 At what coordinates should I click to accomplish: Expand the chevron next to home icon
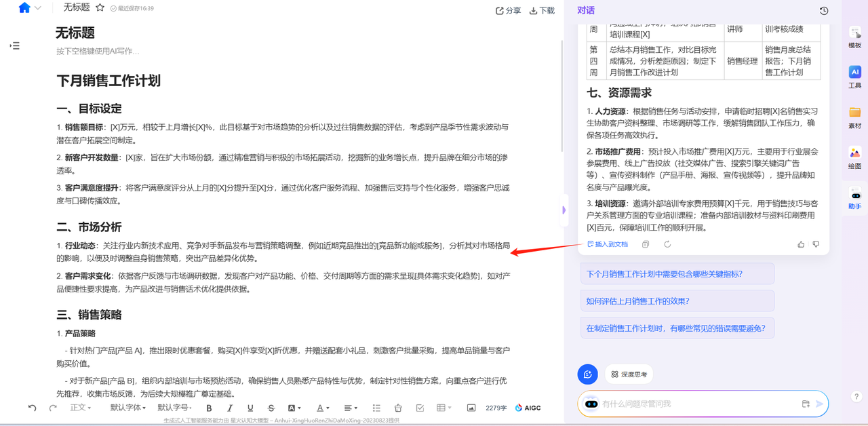[x=38, y=8]
